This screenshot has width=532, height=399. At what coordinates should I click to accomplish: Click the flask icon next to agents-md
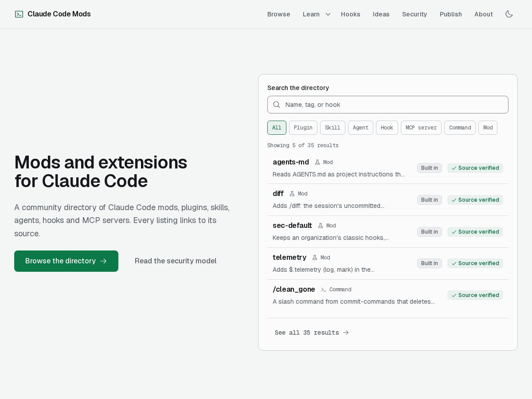pyautogui.click(x=317, y=162)
